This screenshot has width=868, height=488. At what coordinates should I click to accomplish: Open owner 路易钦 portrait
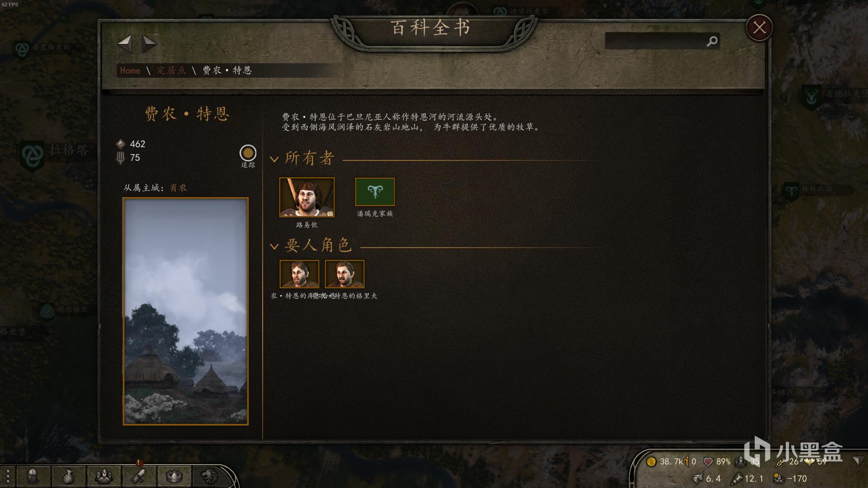coord(307,197)
